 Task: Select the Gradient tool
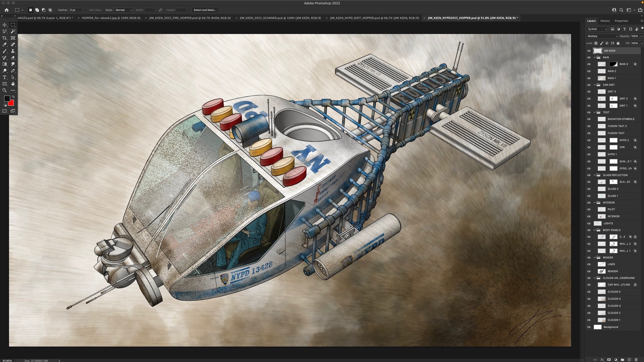pos(4,64)
